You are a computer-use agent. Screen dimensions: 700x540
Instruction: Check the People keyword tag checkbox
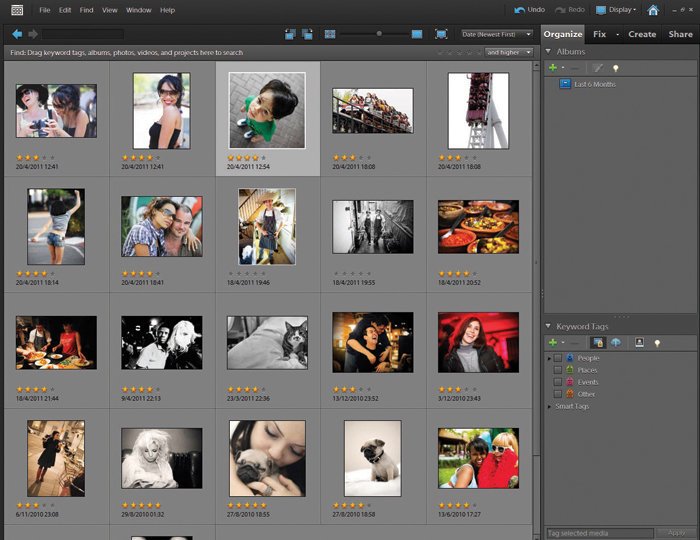(x=558, y=358)
